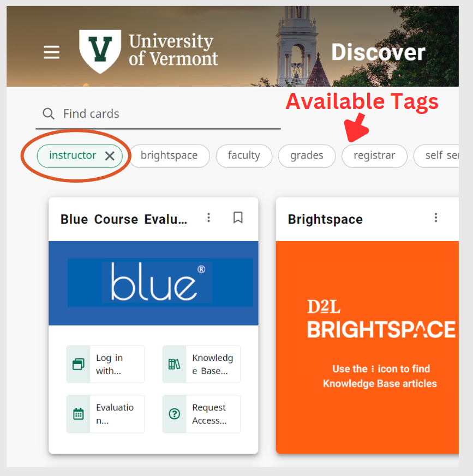The height and width of the screenshot is (476, 473).
Task: Filter by the grades tag
Action: [x=307, y=156]
